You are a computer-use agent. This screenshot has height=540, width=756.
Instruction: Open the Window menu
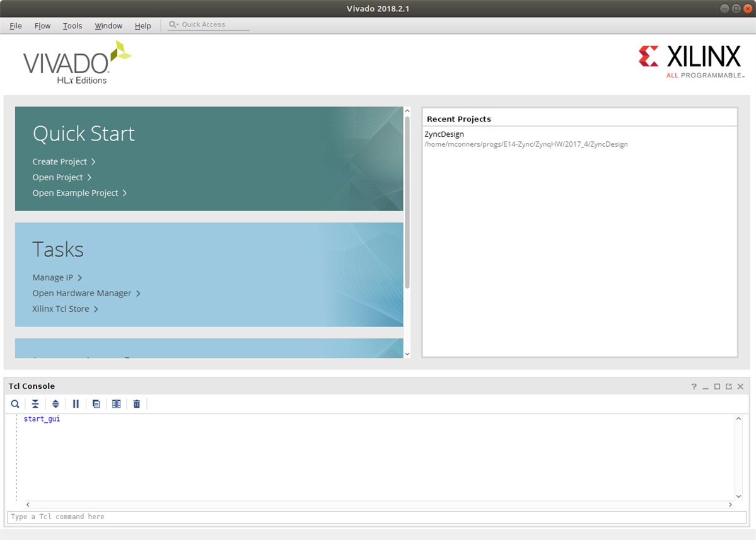tap(108, 26)
